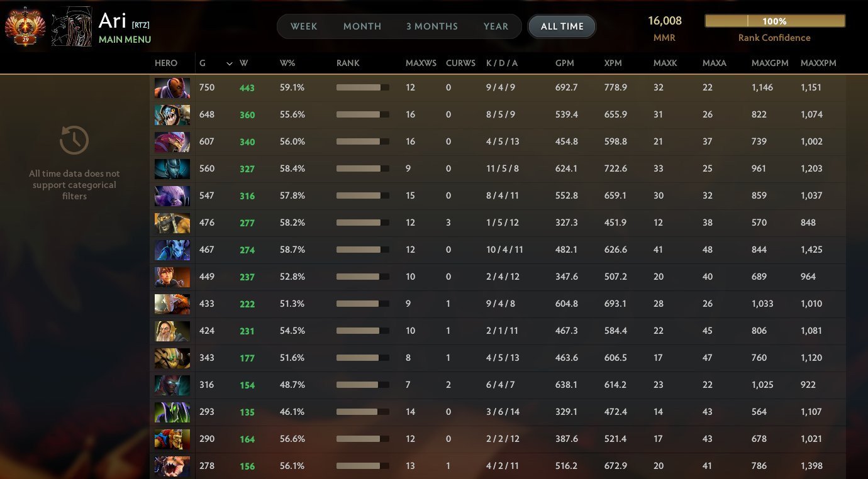This screenshot has width=868, height=479.
Task: Click the [RTZ] team tag
Action: point(140,25)
